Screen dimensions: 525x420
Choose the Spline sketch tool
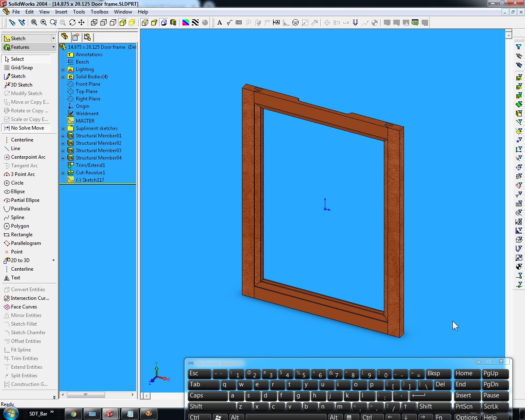[x=17, y=217]
